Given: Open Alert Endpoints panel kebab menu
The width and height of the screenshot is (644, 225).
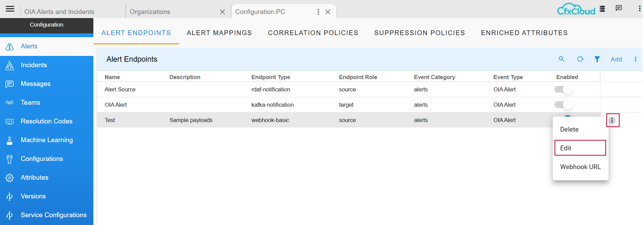Looking at the screenshot, I should coord(635,59).
